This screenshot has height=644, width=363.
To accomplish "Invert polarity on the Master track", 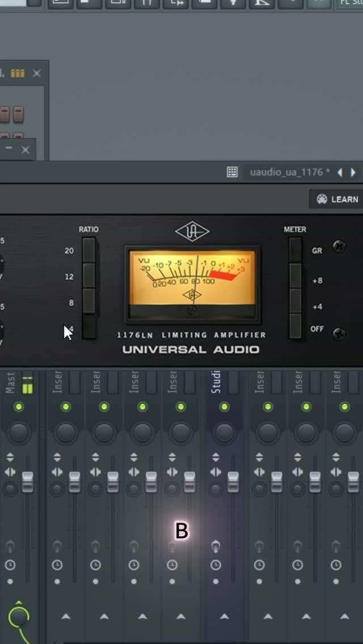I will pyautogui.click(x=10, y=457).
